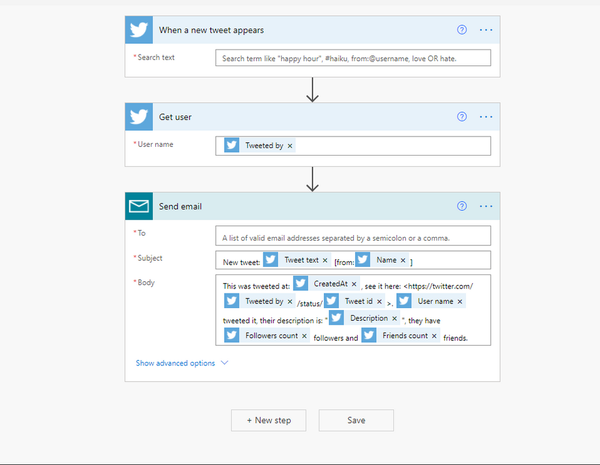
Task: Expand Show advanced options
Action: tap(182, 363)
